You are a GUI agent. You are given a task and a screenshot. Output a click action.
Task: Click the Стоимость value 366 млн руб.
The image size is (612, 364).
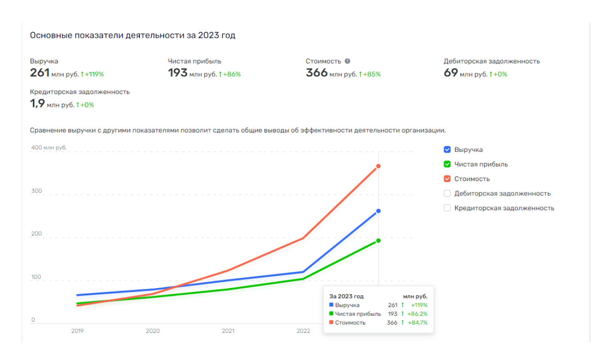[331, 73]
